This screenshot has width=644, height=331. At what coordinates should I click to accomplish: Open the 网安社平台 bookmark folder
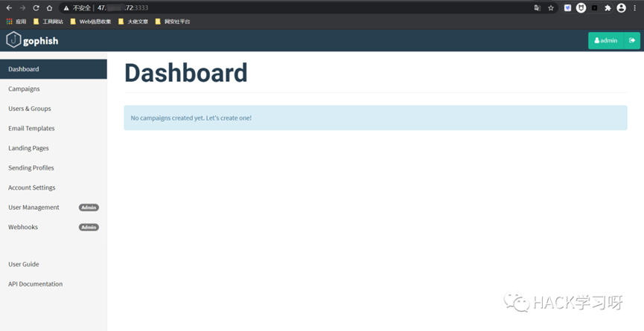point(173,22)
